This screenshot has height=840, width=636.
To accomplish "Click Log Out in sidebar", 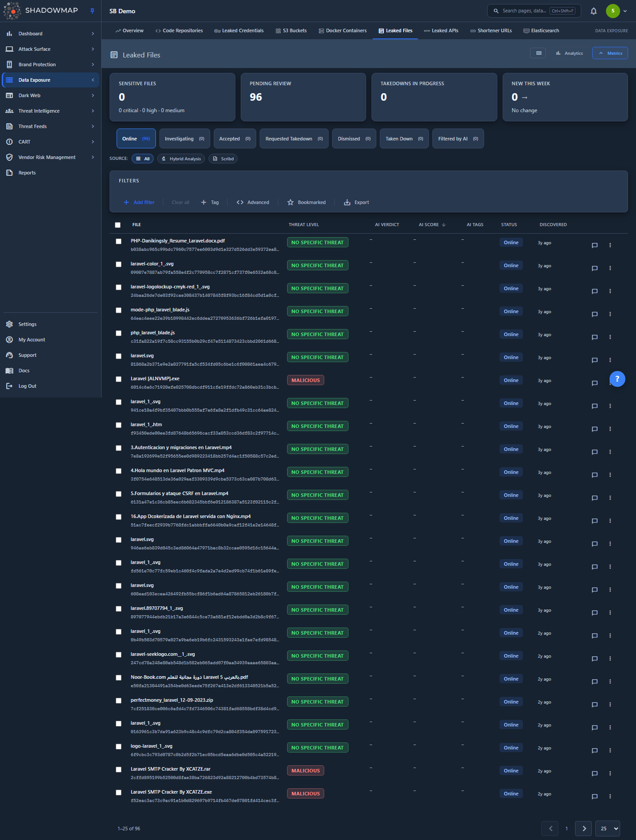I will [27, 386].
